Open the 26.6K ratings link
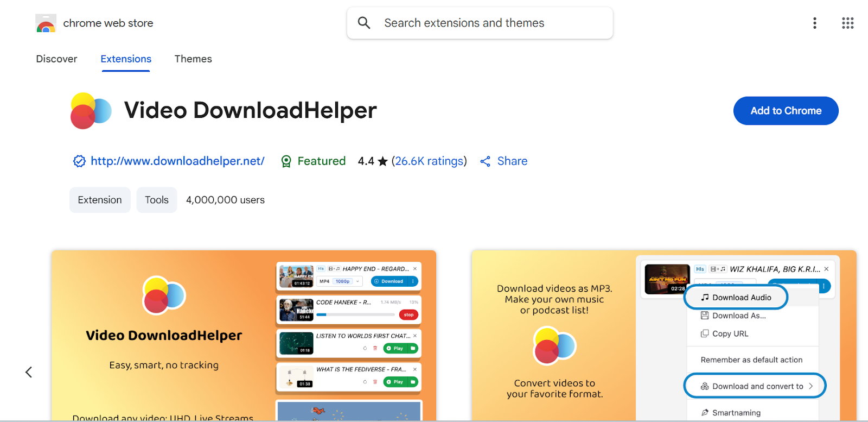This screenshot has width=868, height=422. 429,161
